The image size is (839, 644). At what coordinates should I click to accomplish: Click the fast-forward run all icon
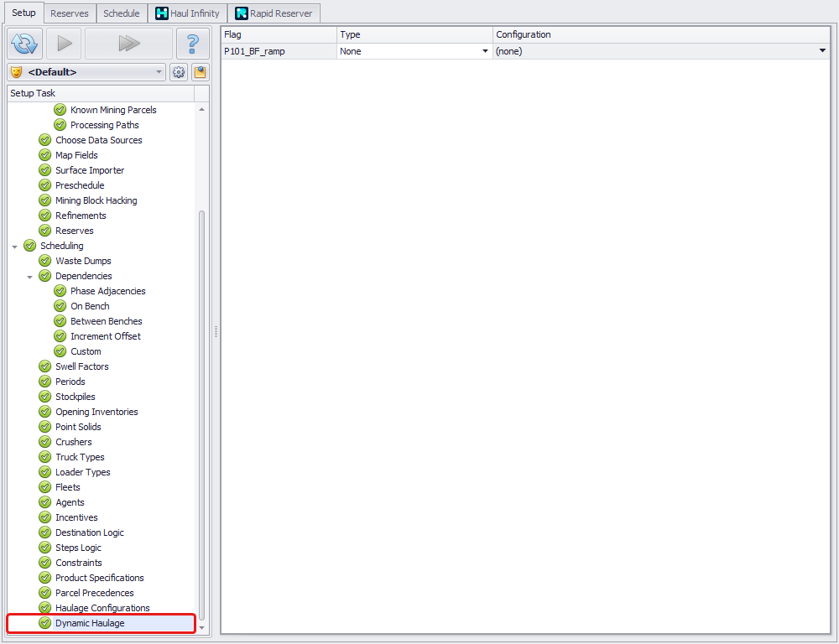[128, 44]
